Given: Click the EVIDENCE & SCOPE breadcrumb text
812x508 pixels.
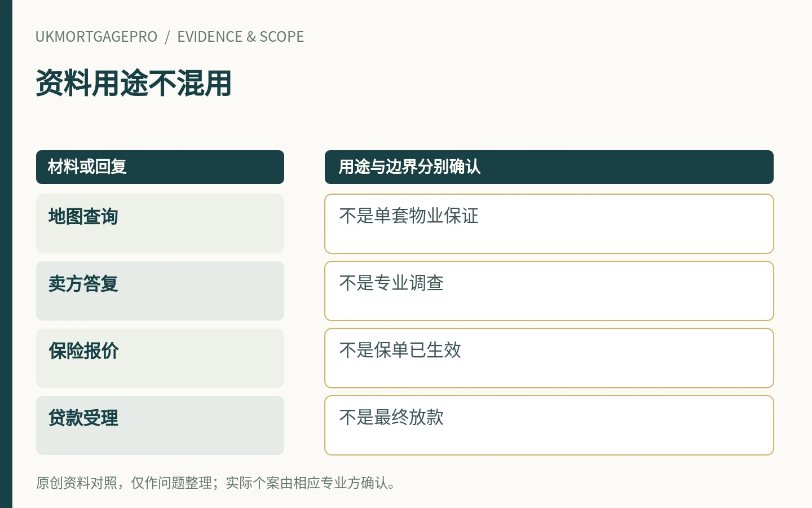Looking at the screenshot, I should pos(241,37).
